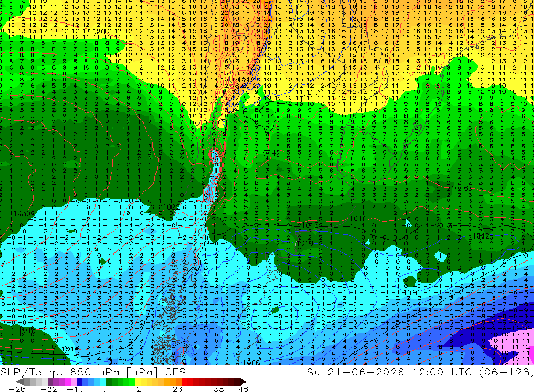
Task: Click the legend label '38'
Action: (219, 389)
